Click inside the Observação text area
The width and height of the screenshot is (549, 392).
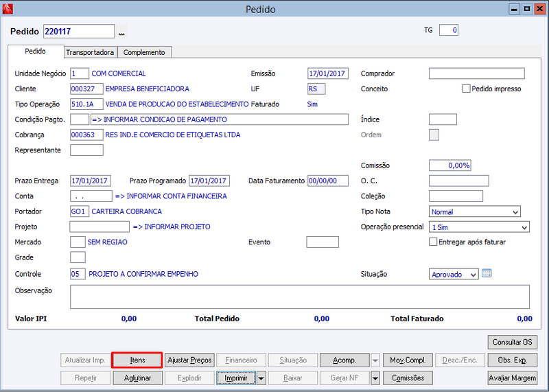pyautogui.click(x=300, y=297)
